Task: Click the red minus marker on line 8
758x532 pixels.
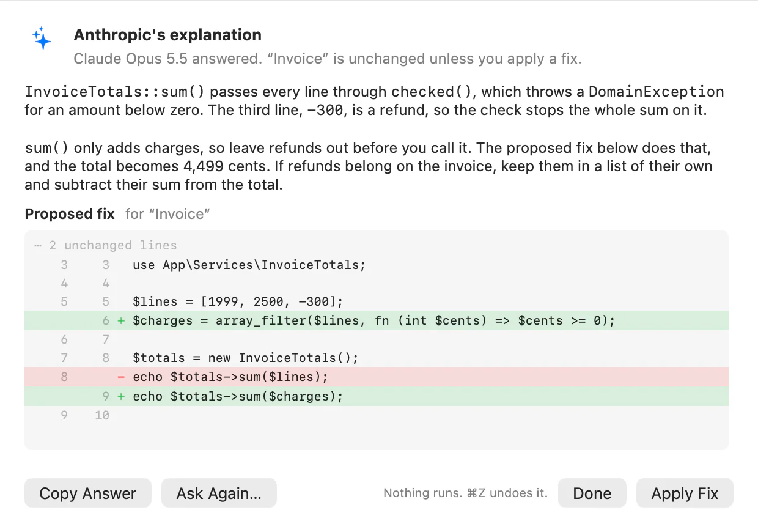Action: coord(121,377)
